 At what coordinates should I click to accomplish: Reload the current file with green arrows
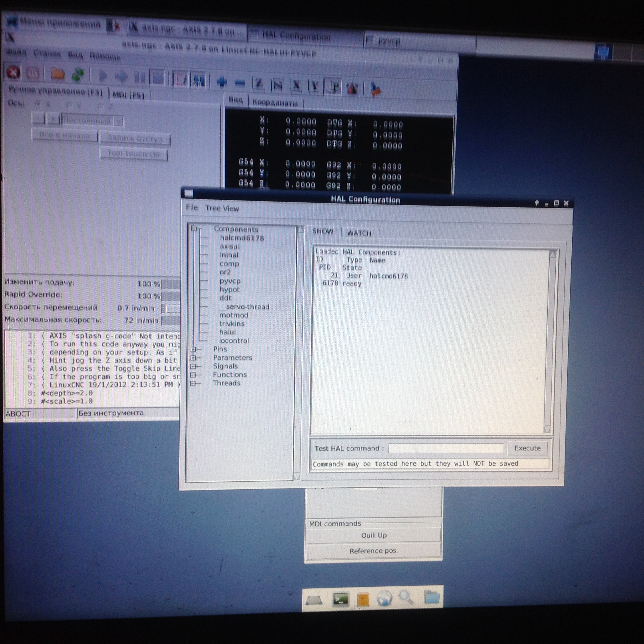point(78,74)
